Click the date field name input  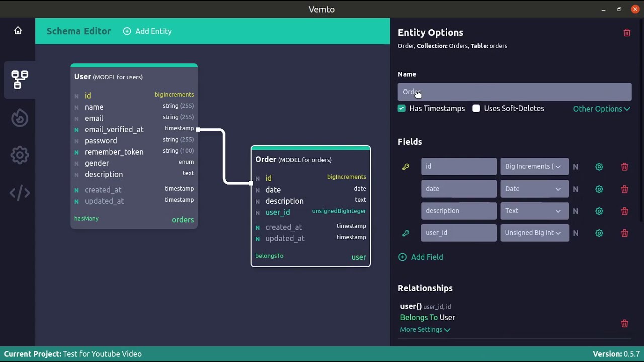click(459, 189)
